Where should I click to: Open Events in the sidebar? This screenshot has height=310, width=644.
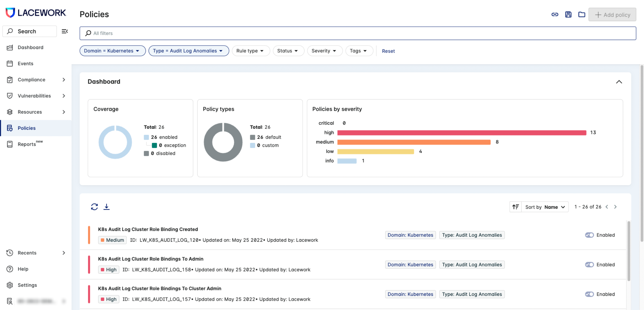click(x=25, y=64)
